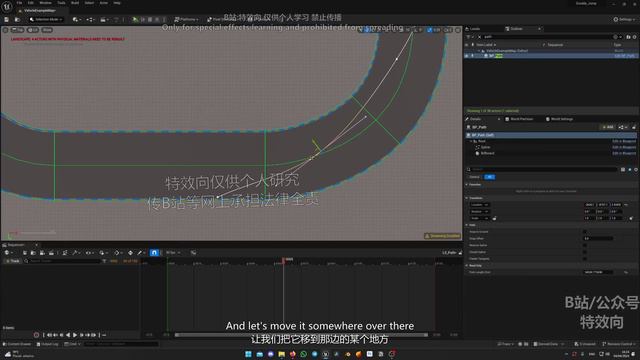Select the All filter in Details
This screenshot has height=360, width=640.
(x=489, y=177)
